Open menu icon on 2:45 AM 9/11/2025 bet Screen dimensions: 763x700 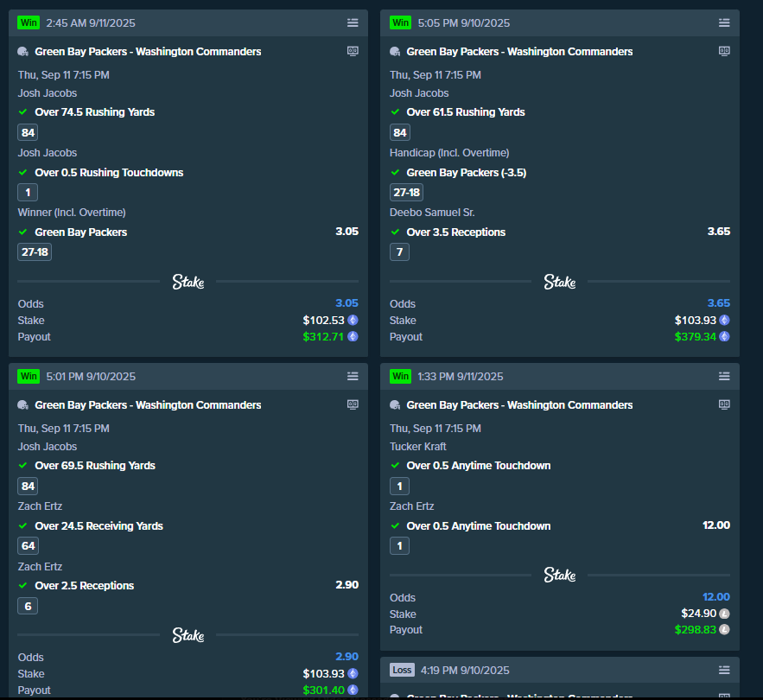coord(353,22)
